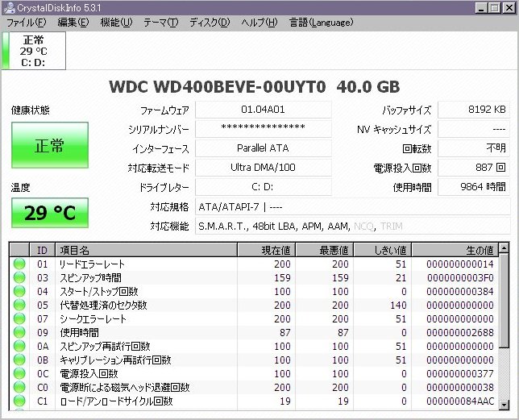519x420 pixels.
Task: Click the 9864 時間 power-on hours field
Action: [474, 187]
